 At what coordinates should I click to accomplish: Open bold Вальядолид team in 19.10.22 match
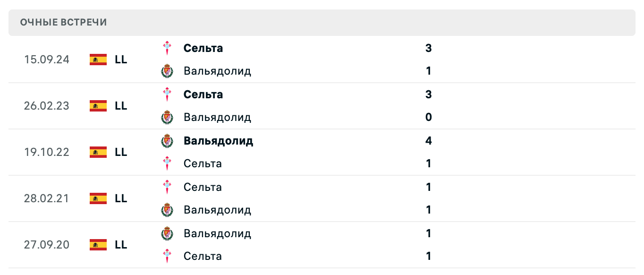pyautogui.click(x=218, y=141)
